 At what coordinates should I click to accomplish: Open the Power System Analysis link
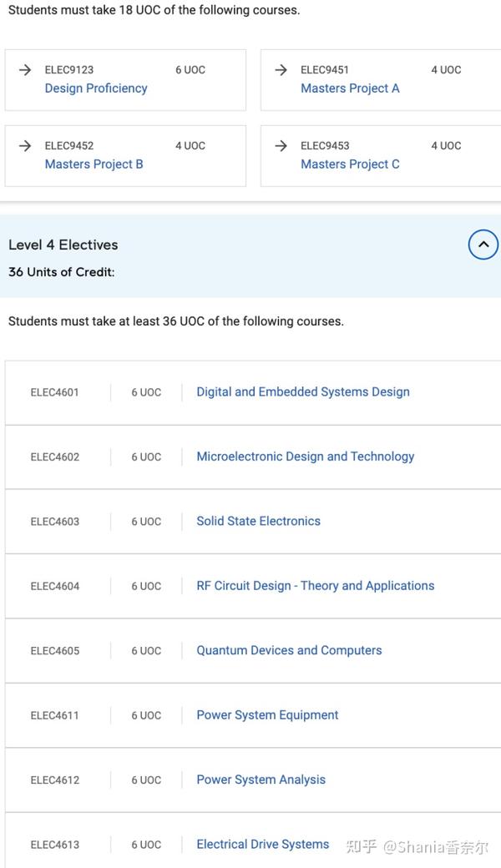pyautogui.click(x=261, y=780)
